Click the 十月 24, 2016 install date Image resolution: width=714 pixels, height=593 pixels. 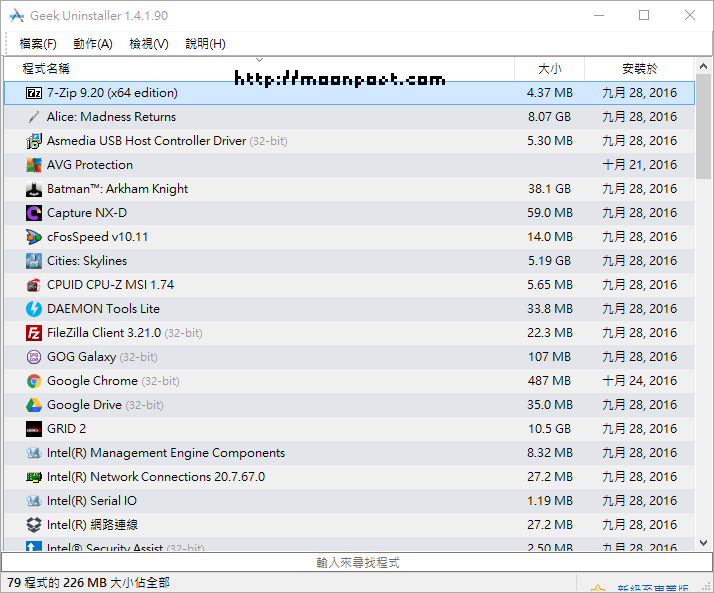point(639,381)
